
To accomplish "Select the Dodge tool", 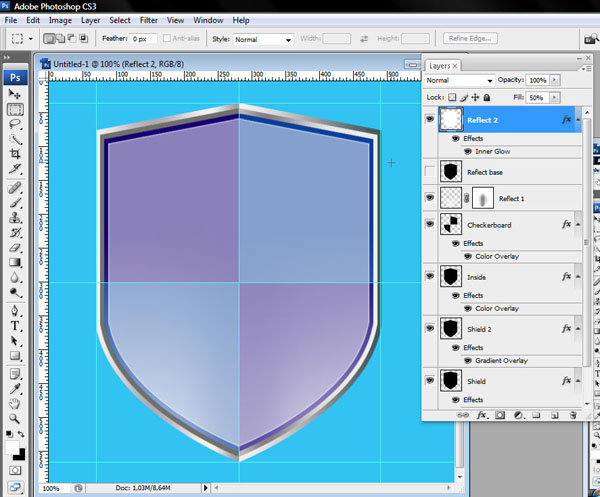I will (15, 293).
